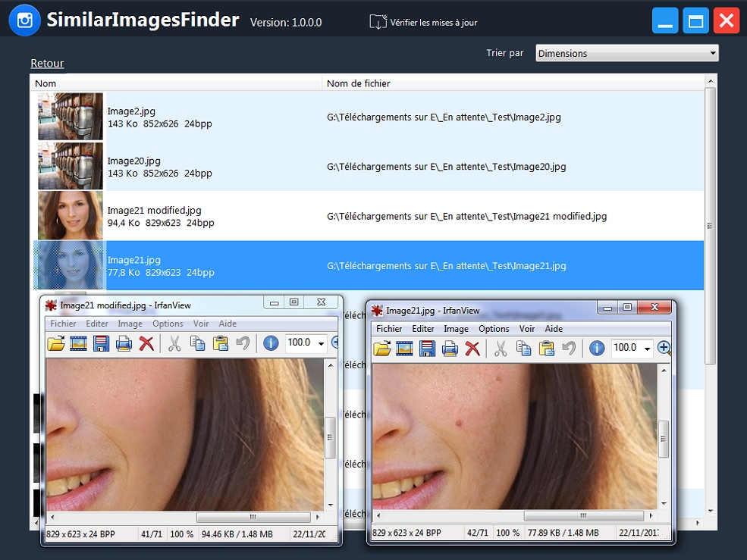Viewport: 747px width, 560px height.
Task: Click 77.89 KB / 1.48 MB status entry
Action: [x=563, y=533]
